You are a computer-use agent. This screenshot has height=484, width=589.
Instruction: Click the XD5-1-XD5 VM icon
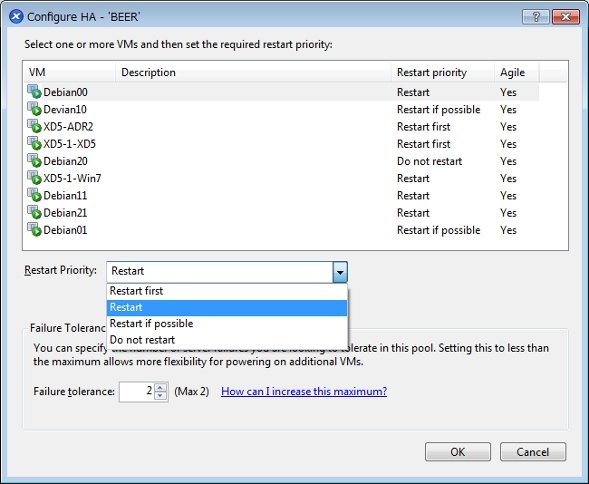34,144
